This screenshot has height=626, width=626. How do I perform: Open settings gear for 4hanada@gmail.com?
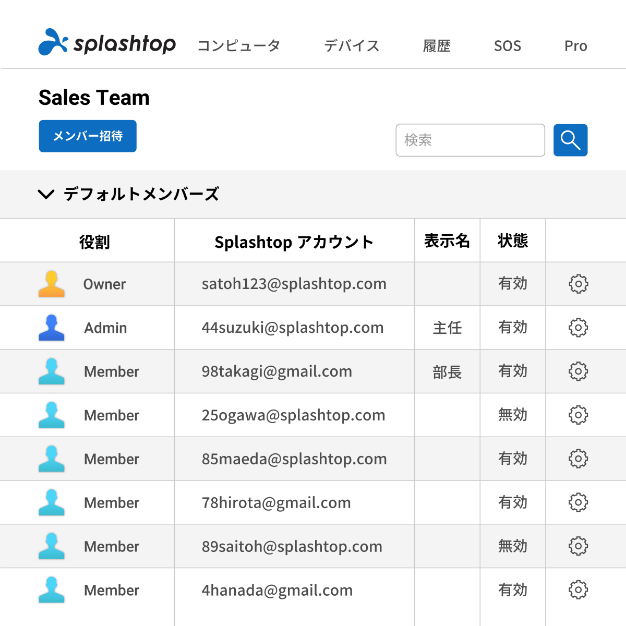pos(578,590)
